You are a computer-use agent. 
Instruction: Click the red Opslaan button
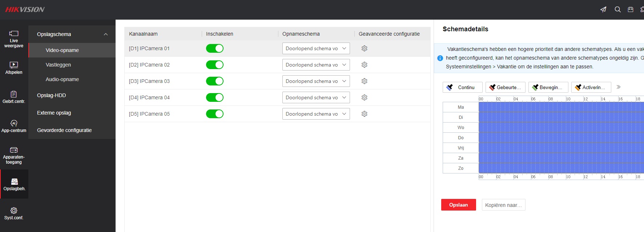[458, 205]
